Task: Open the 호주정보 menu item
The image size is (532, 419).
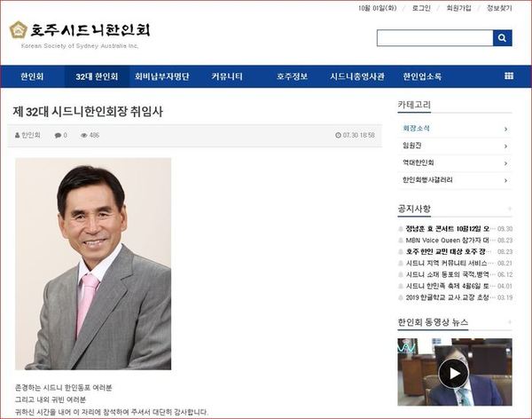Action: pyautogui.click(x=292, y=76)
